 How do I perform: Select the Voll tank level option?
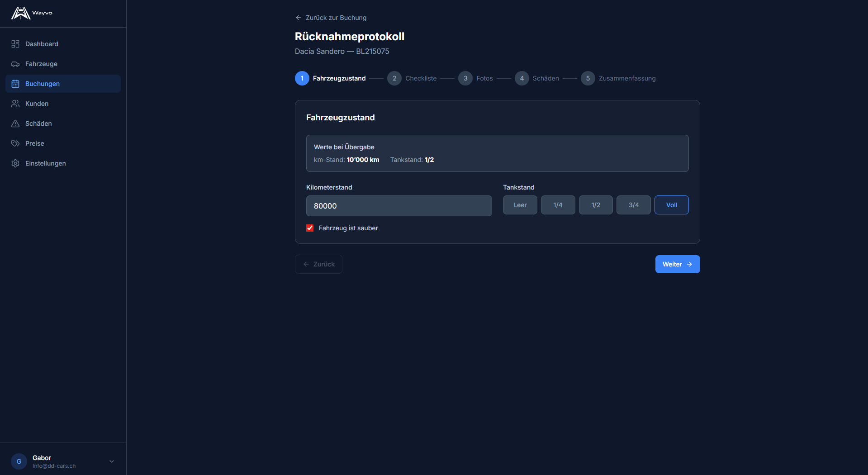coord(671,205)
